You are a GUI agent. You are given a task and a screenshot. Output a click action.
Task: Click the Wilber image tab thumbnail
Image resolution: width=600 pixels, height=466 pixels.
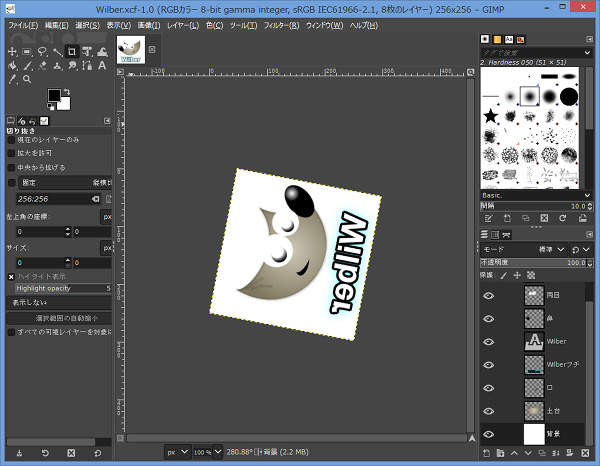[x=131, y=50]
